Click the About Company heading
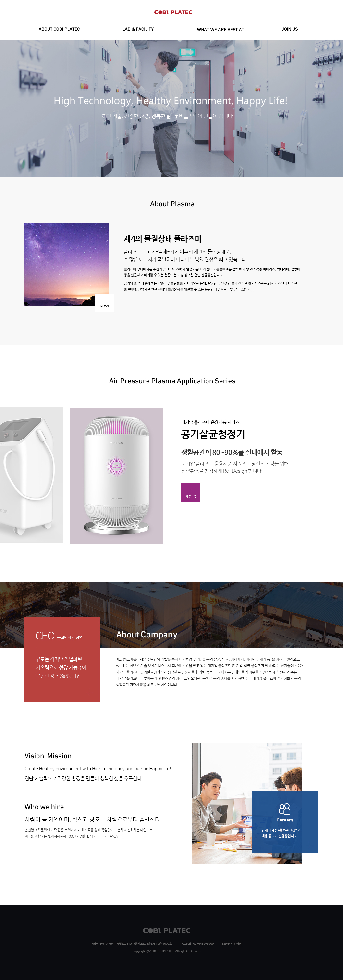343x980 pixels. pos(147,635)
